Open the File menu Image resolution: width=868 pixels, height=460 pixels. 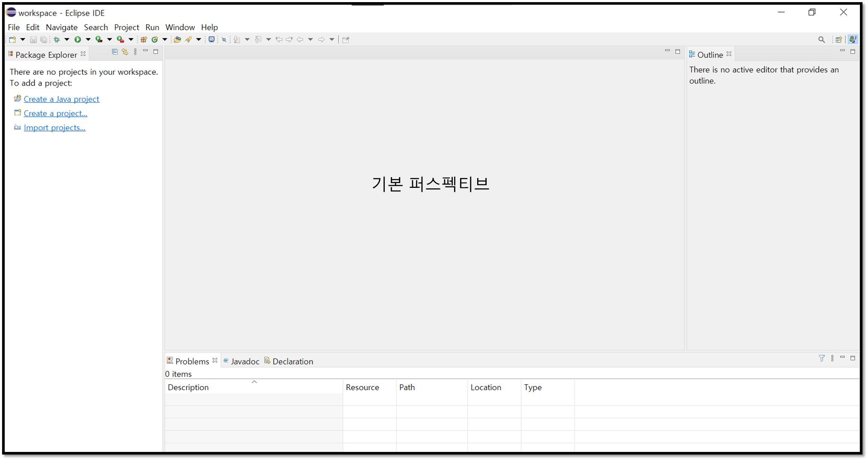pos(14,27)
